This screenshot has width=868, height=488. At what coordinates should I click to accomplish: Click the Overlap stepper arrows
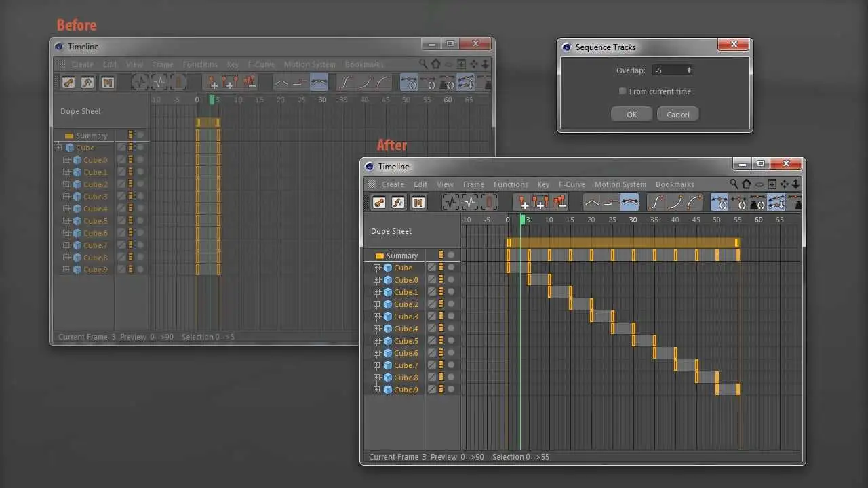tap(689, 70)
